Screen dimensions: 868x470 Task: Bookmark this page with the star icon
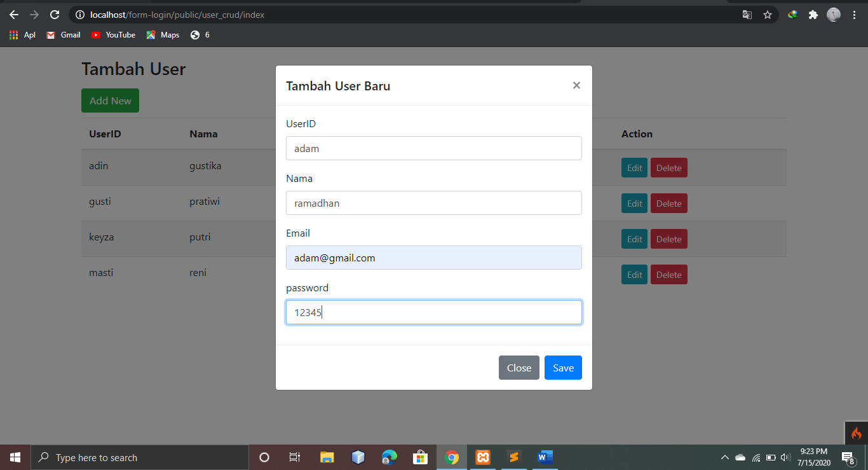(768, 15)
